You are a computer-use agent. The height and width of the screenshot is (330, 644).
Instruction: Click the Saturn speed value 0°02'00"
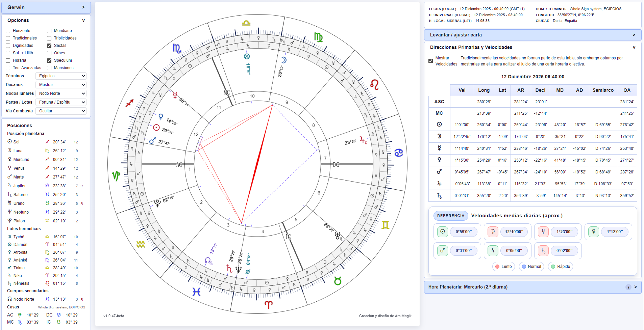(x=564, y=251)
